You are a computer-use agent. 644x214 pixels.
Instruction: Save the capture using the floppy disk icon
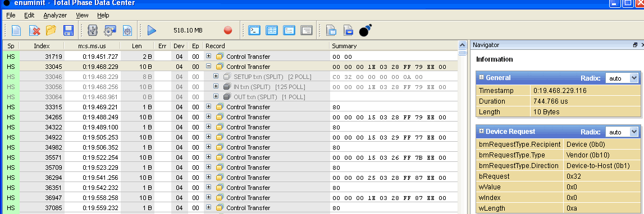(x=68, y=30)
